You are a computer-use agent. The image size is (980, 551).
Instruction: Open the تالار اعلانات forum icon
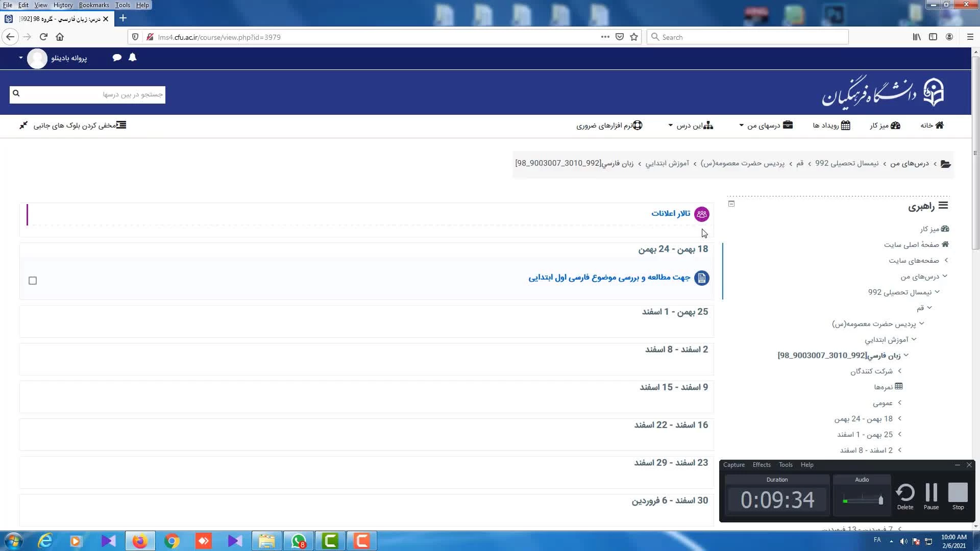click(x=701, y=214)
